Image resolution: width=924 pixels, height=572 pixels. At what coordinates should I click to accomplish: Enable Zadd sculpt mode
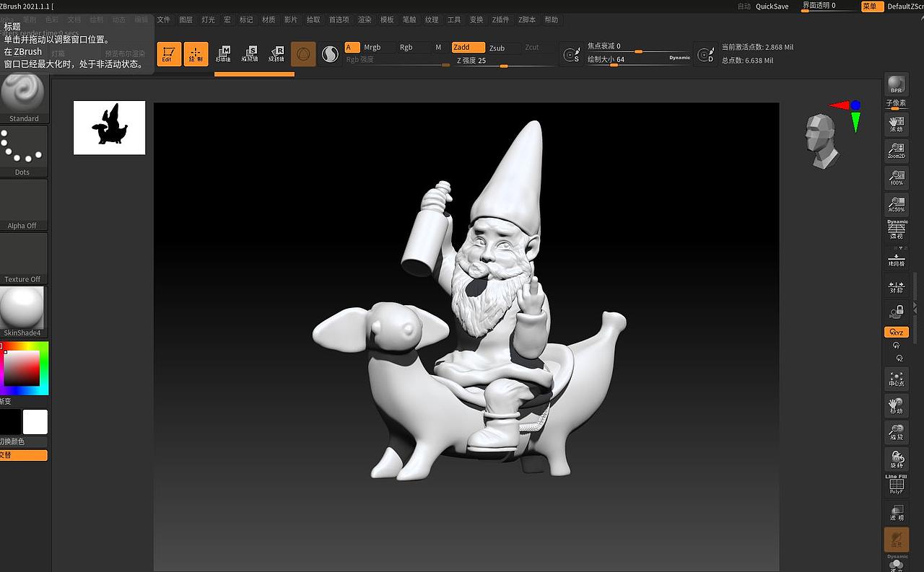(468, 48)
